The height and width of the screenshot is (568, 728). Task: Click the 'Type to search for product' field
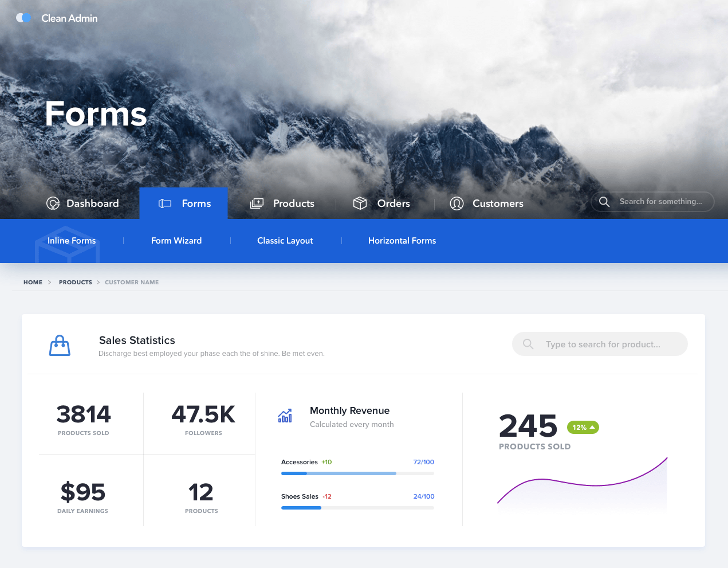tap(607, 344)
